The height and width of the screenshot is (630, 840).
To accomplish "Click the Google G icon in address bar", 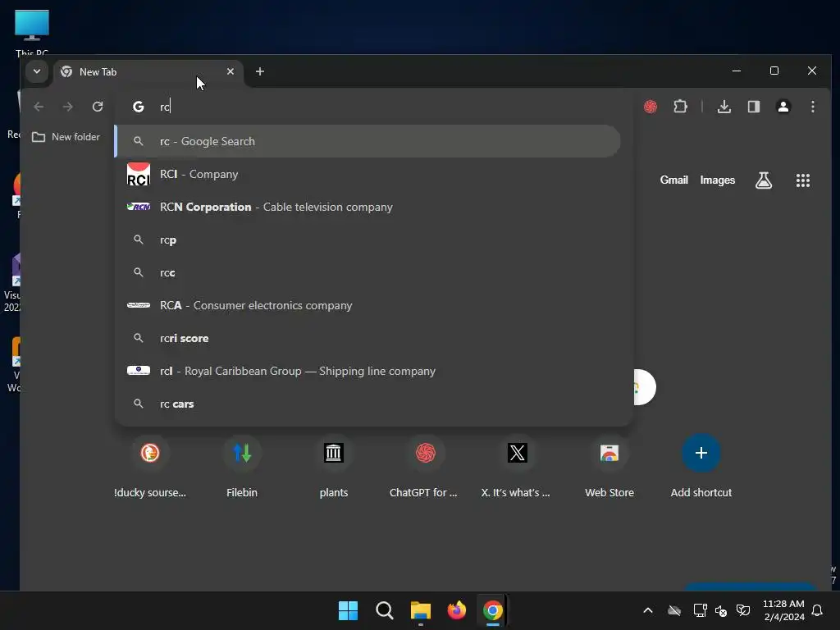I will point(138,107).
